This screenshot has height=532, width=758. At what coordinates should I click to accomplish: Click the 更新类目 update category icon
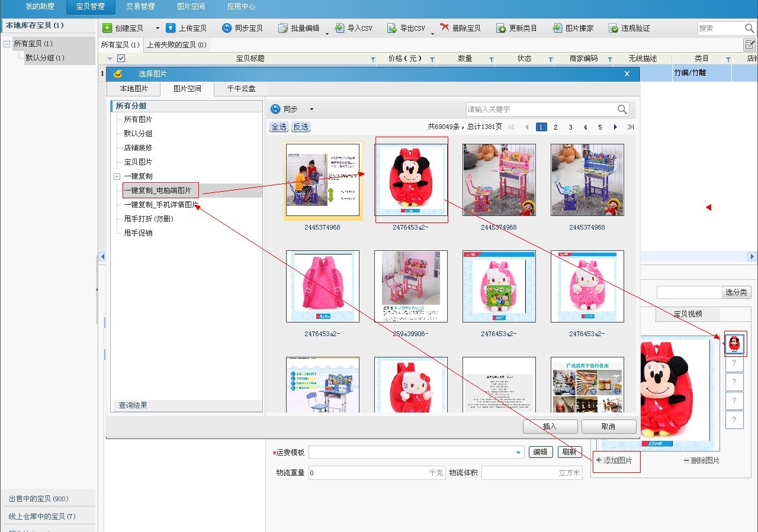(x=501, y=28)
